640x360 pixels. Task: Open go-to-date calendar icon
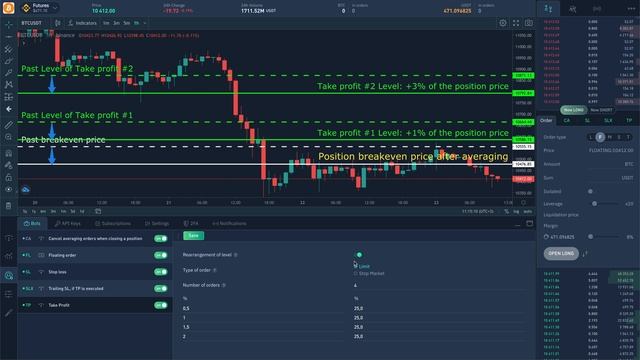pos(98,211)
